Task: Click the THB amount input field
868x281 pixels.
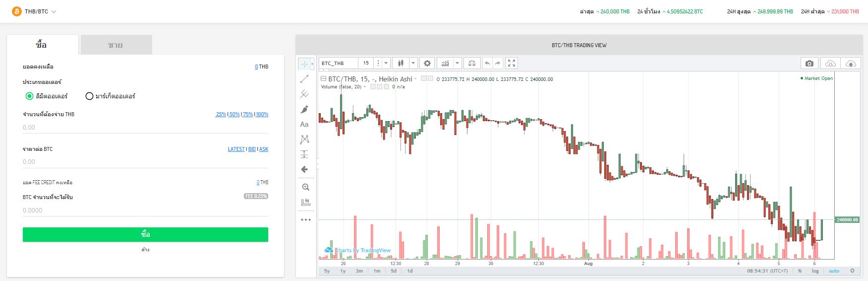Action: coord(145,128)
